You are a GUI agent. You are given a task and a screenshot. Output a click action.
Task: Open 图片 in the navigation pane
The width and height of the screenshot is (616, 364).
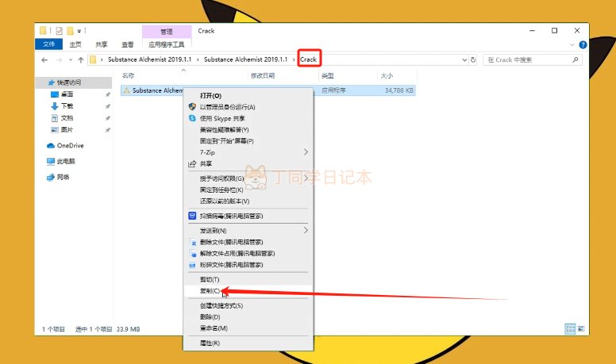(67, 129)
